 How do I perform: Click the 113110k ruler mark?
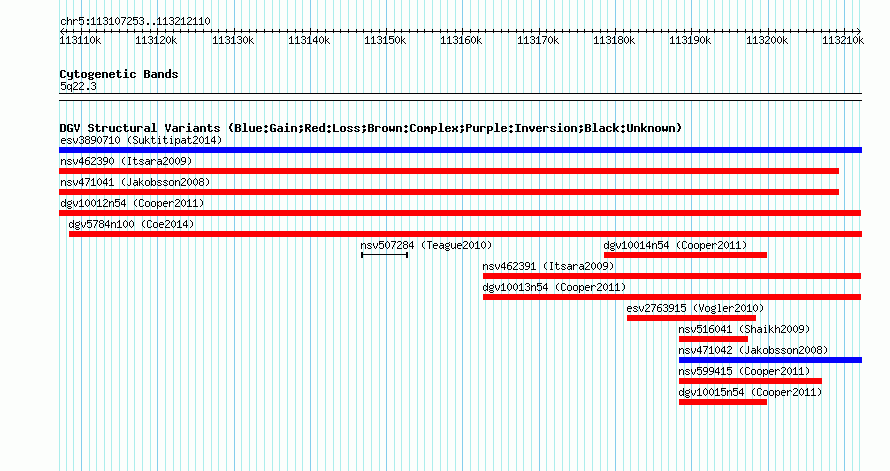tap(81, 40)
